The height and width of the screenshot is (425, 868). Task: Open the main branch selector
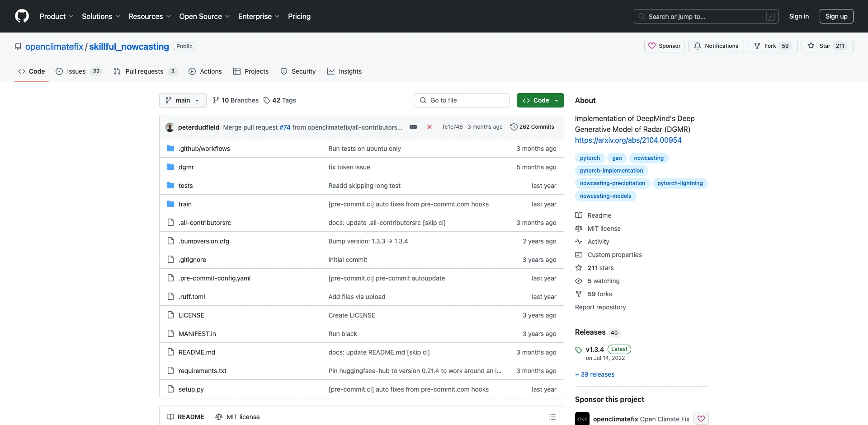[183, 100]
